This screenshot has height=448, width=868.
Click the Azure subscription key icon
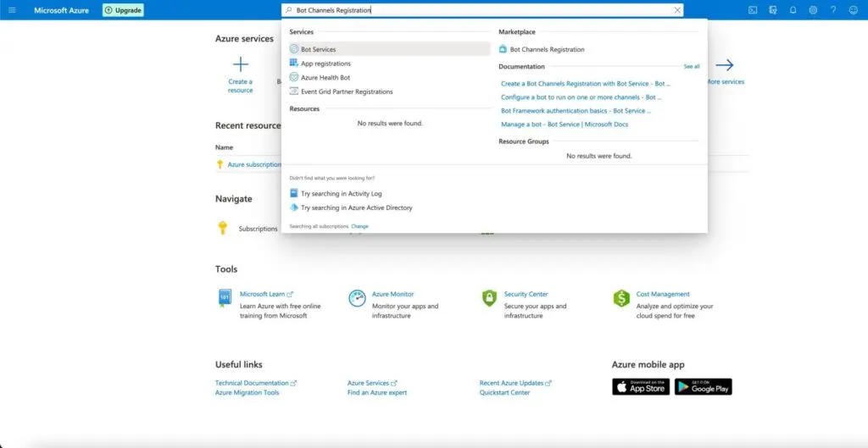click(220, 164)
